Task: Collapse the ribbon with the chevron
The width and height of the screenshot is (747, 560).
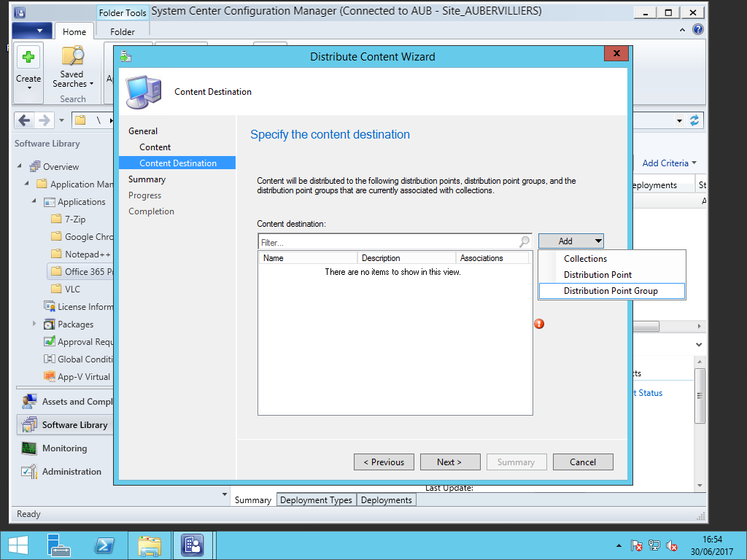Action: [682, 29]
